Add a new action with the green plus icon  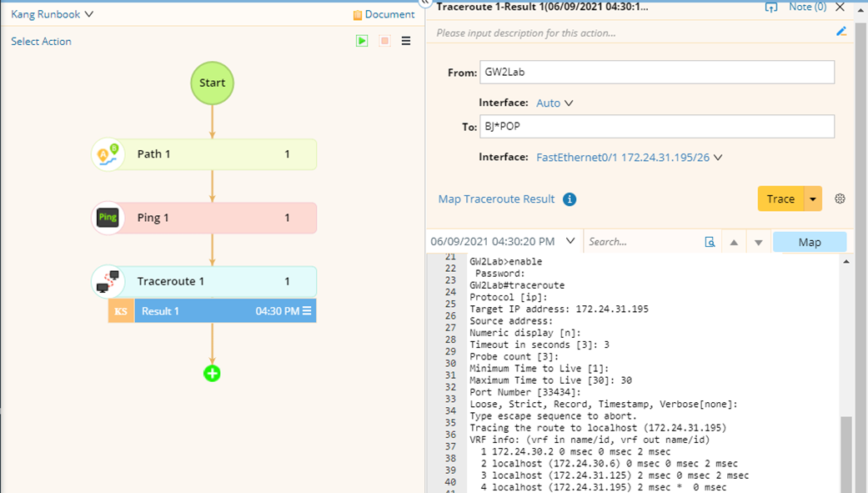[x=212, y=374]
